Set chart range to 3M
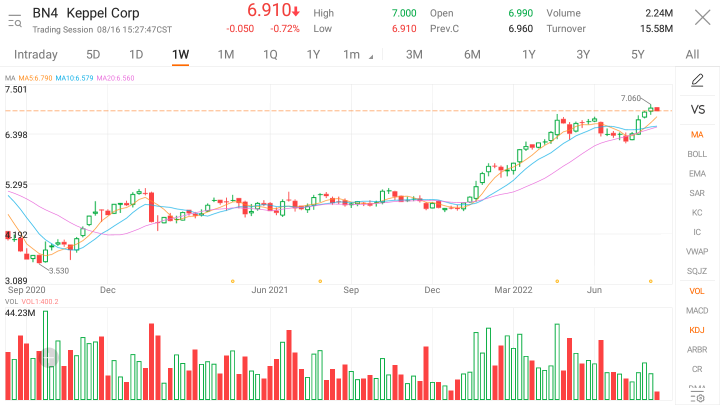The height and width of the screenshot is (405, 720). click(414, 55)
